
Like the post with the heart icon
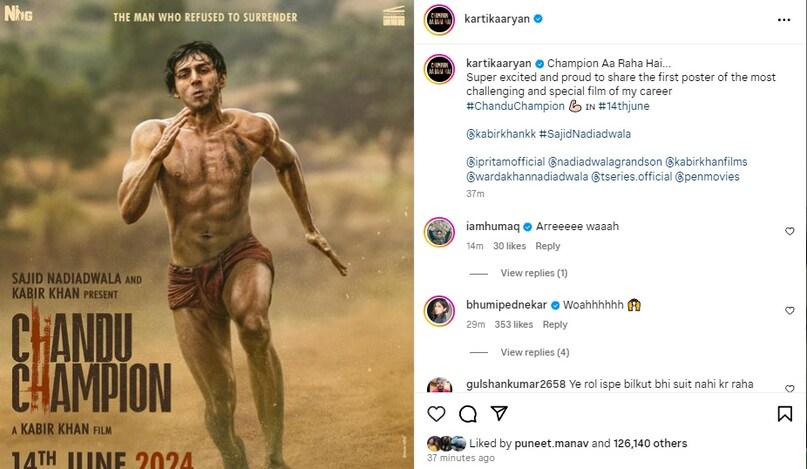pos(436,413)
